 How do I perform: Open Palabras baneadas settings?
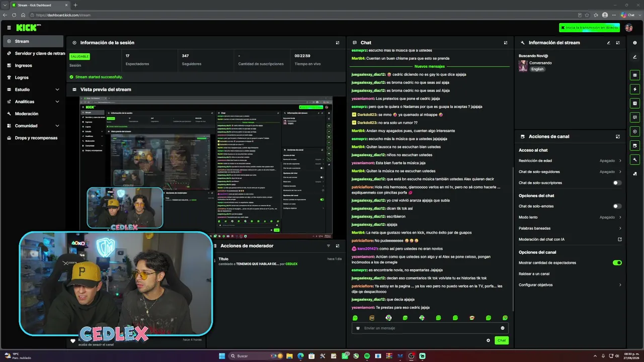pos(570,228)
